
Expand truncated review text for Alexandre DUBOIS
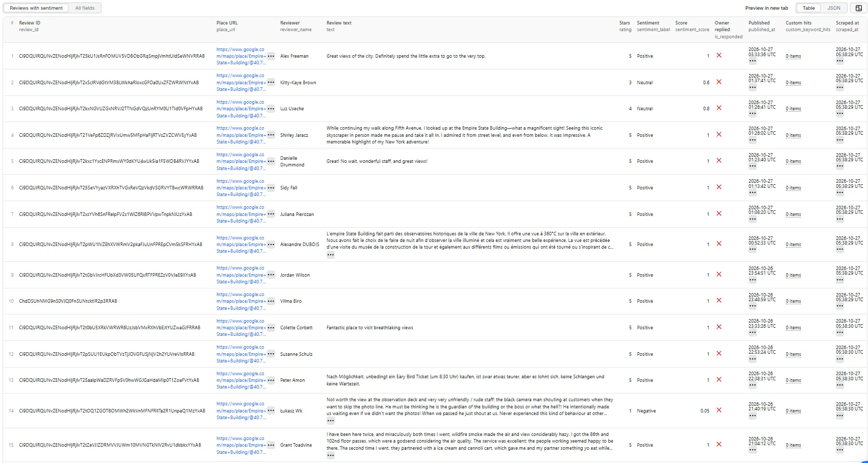331,255
